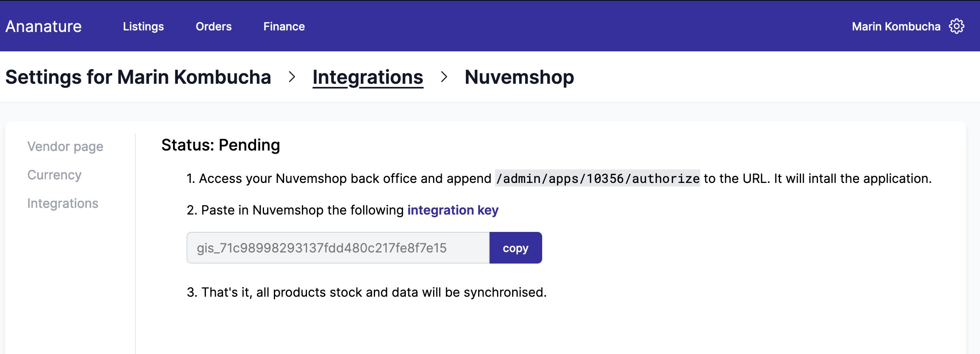Click the /admin/apps/10356/authorize code snippet
This screenshot has height=354, width=980.
pos(597,179)
